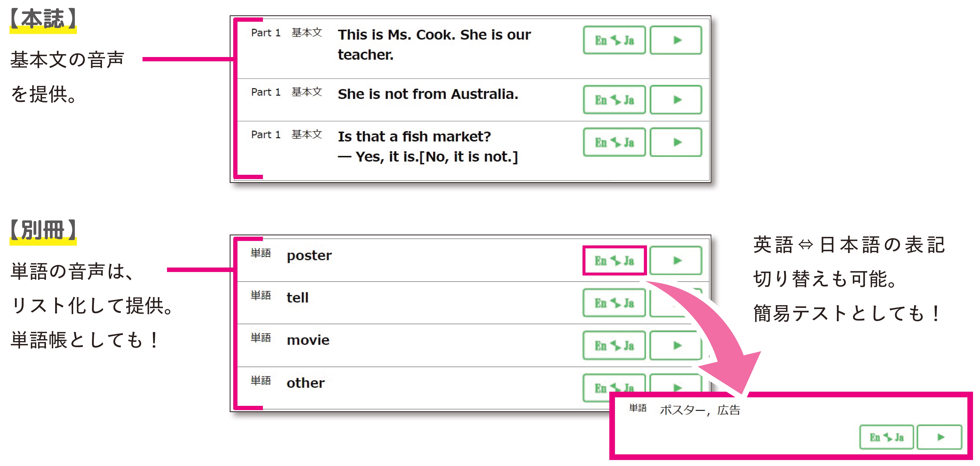Toggle En/Ja in the ポスター, 広告 card
Screen dimensions: 980x466
[x=886, y=437]
